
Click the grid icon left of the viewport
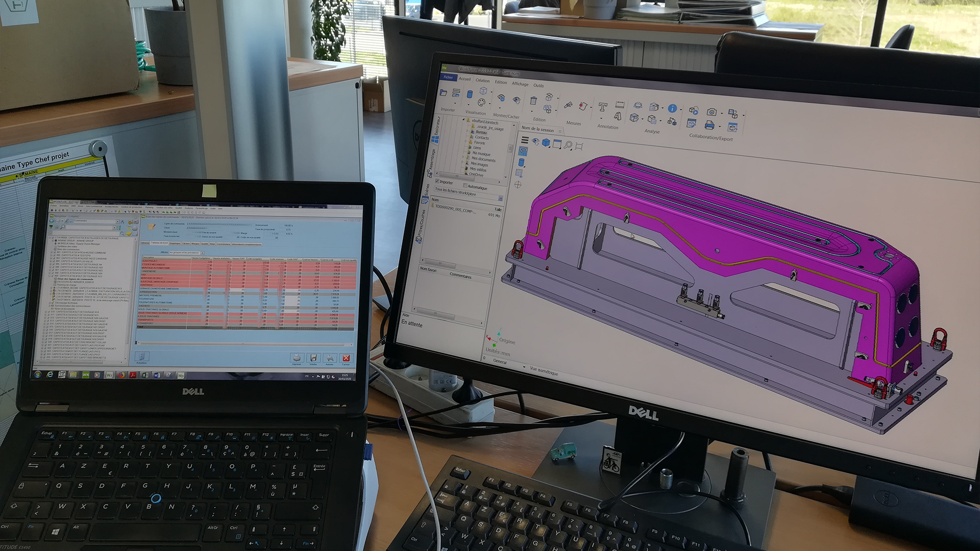click(520, 173)
